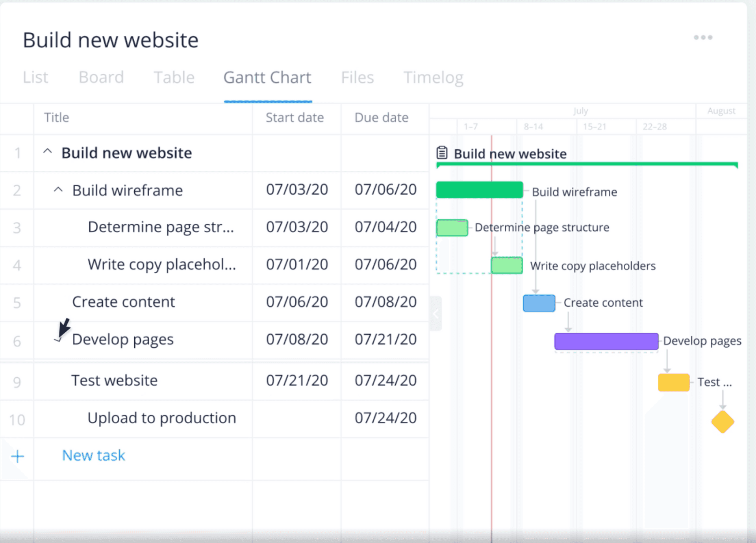Open the Board tab
This screenshot has height=543, width=756.
pos(101,77)
